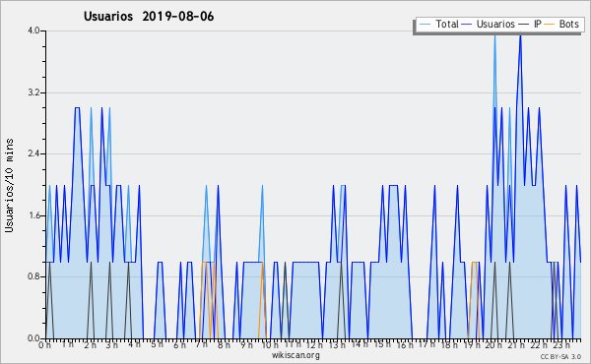Click the y-axis value 3.2
Image resolution: width=591 pixels, height=364 pixels.
tap(33, 92)
